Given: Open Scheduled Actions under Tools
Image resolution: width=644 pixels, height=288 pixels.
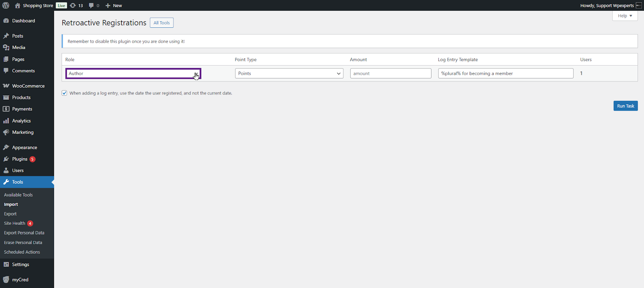Looking at the screenshot, I should tap(22, 252).
